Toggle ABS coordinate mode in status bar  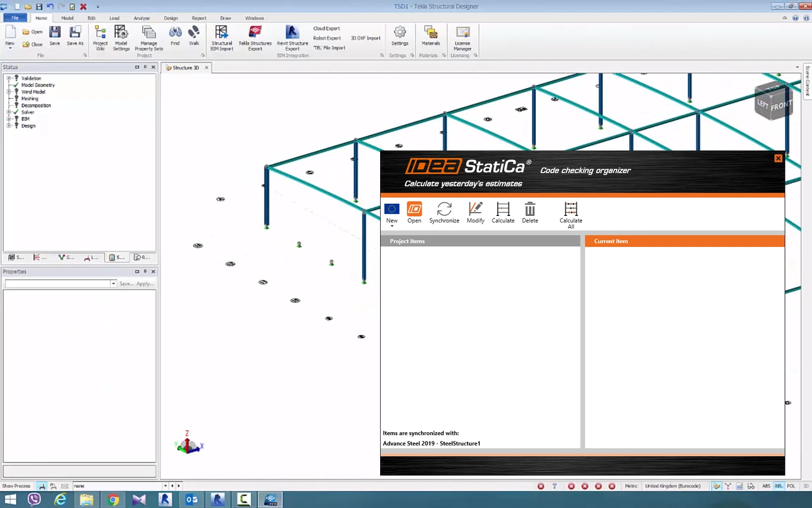pos(766,486)
